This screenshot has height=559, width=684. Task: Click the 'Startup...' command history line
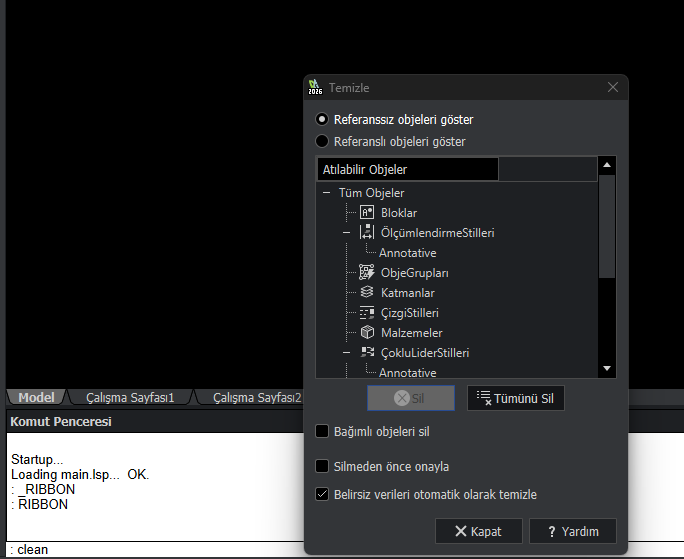click(x=37, y=460)
